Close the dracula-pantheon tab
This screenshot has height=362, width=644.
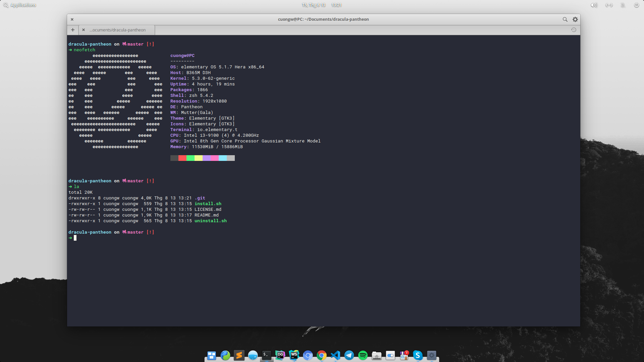(x=84, y=30)
